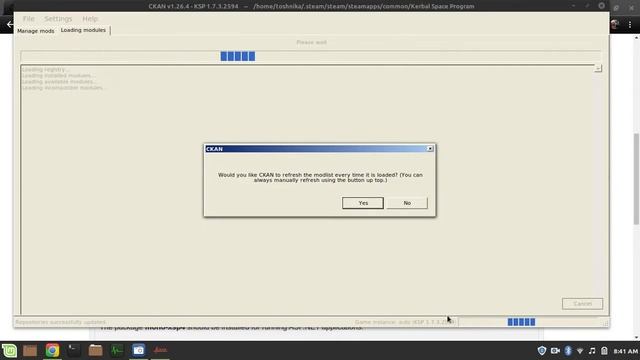Click No in the CKAN dialog
This screenshot has height=360, width=640.
point(407,203)
